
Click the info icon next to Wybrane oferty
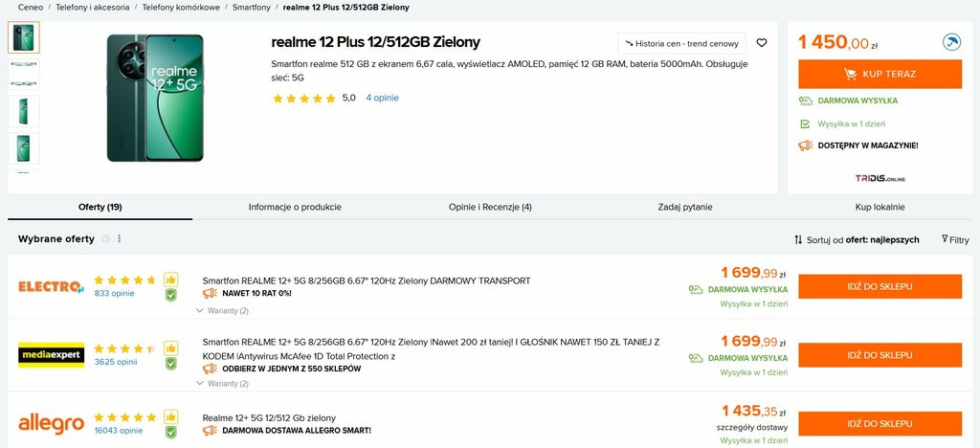[x=105, y=238]
